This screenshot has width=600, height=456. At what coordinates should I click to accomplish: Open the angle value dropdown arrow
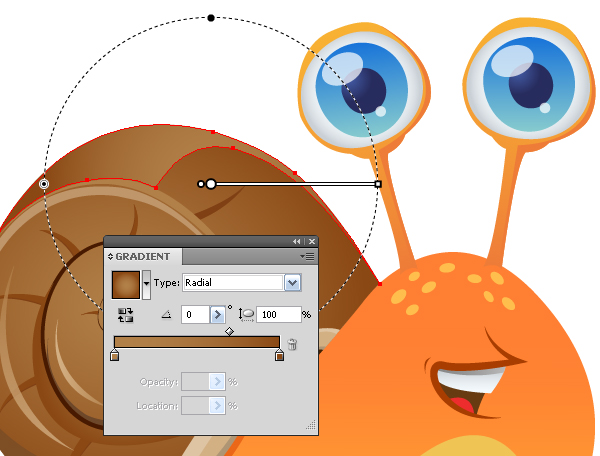[217, 314]
